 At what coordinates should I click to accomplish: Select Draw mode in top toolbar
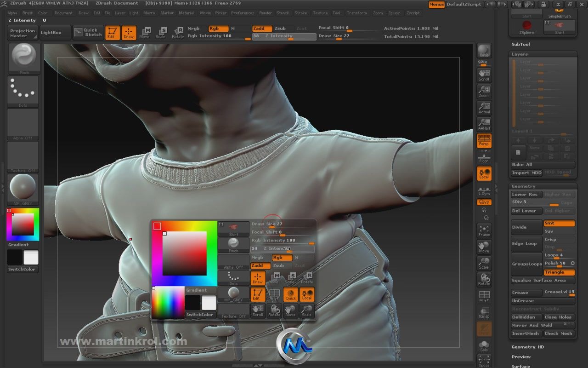coord(129,33)
